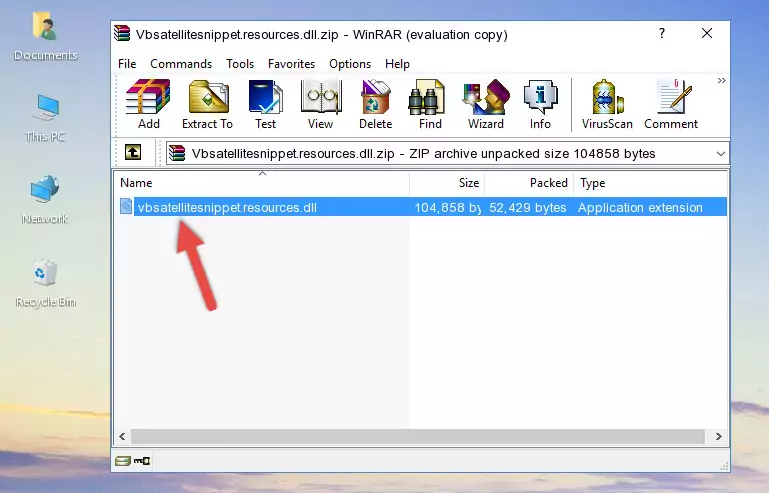The height and width of the screenshot is (493, 769).
Task: Go up one folder level
Action: (x=133, y=153)
